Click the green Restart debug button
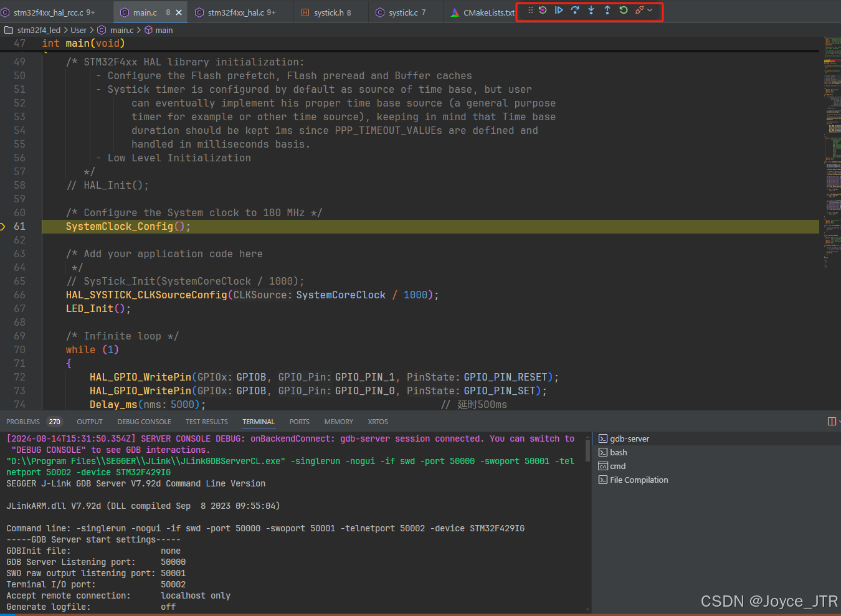 [x=624, y=11]
